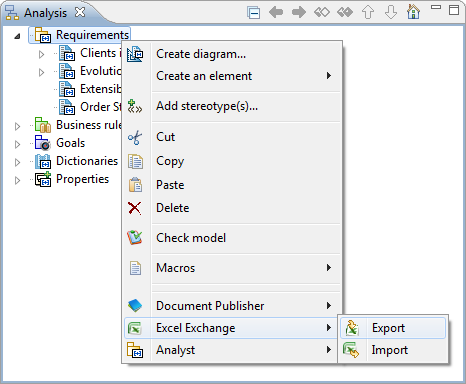Image resolution: width=466 pixels, height=384 pixels.
Task: Click the up arrow toolbar icon
Action: pos(368,13)
